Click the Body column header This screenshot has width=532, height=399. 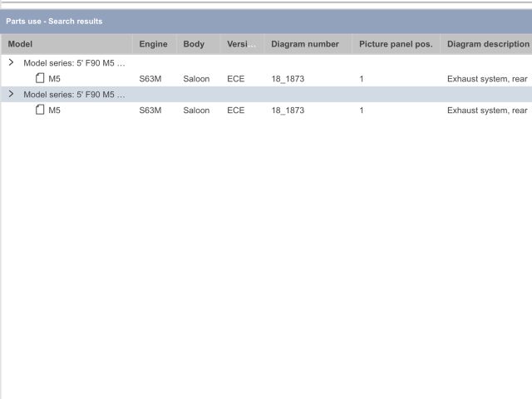pyautogui.click(x=194, y=44)
